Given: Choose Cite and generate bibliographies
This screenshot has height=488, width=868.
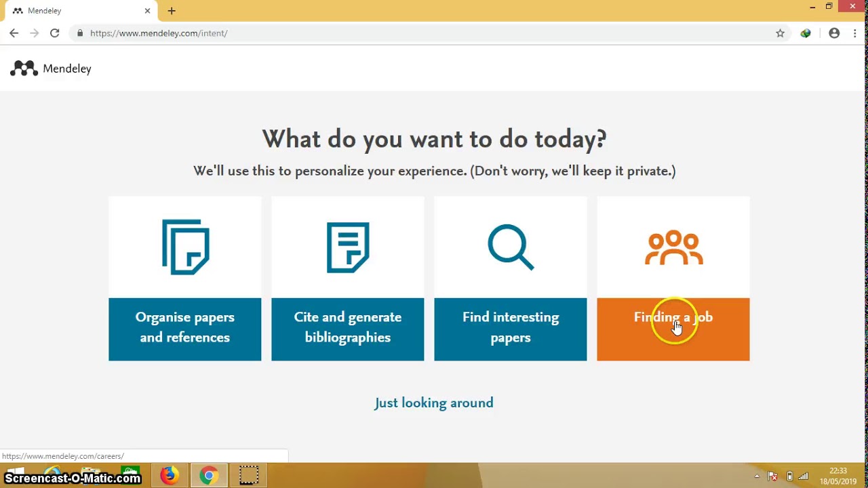Looking at the screenshot, I should [x=347, y=329].
